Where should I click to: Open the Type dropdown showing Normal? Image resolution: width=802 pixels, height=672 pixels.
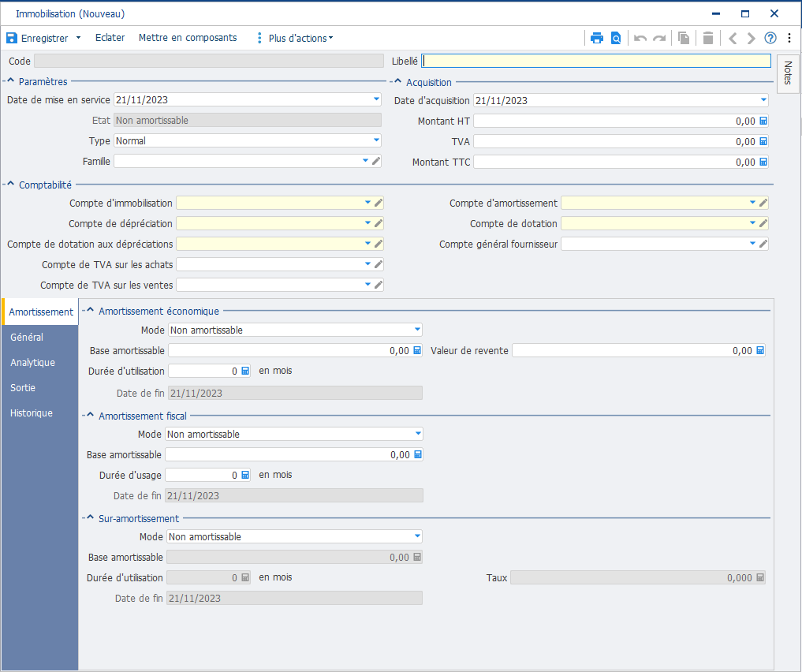(376, 140)
